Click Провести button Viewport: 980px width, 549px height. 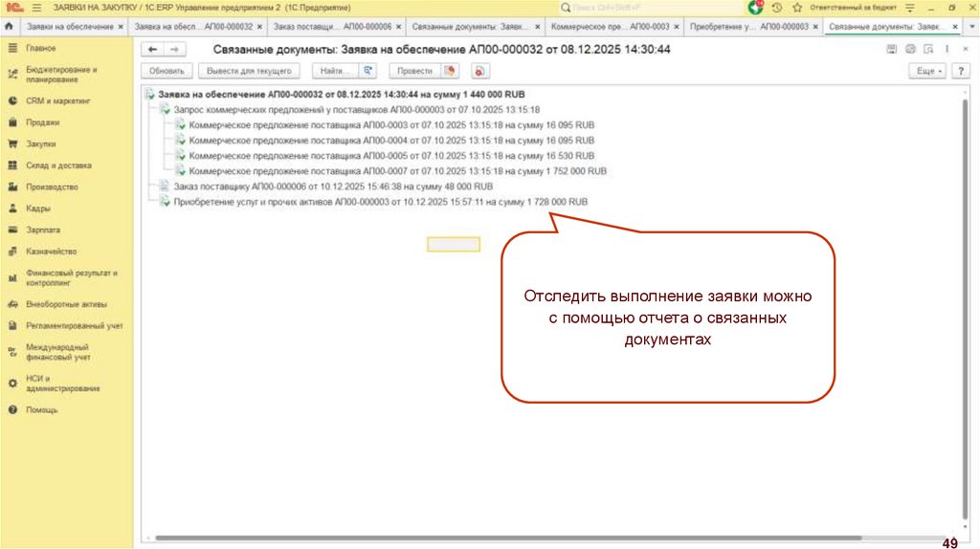point(415,71)
